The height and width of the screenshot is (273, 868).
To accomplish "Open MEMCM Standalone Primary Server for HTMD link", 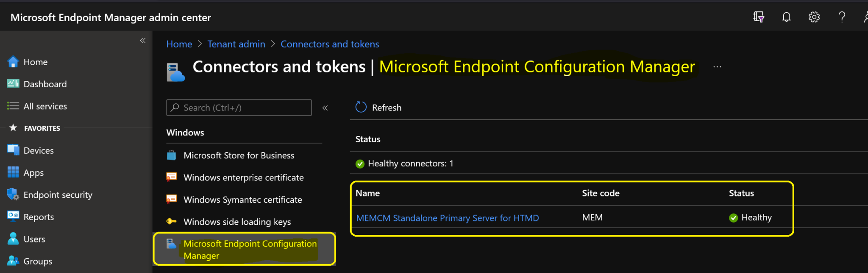I will pyautogui.click(x=448, y=218).
